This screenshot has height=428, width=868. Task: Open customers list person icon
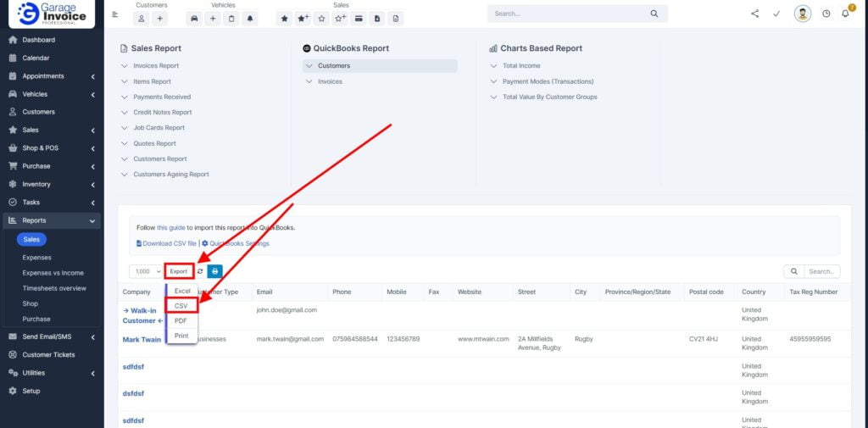click(142, 19)
